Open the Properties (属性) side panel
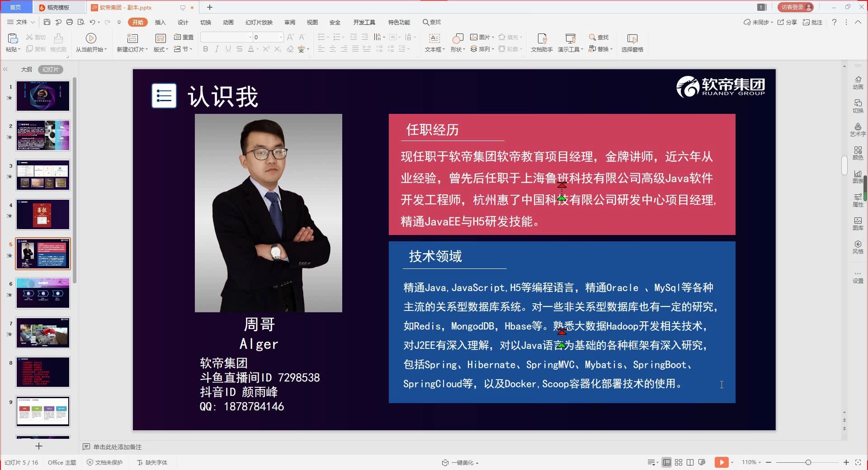 click(858, 200)
